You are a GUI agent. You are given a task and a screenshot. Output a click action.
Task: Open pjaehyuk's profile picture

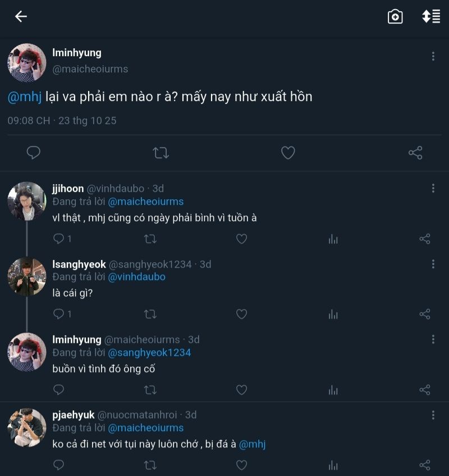tap(26, 427)
